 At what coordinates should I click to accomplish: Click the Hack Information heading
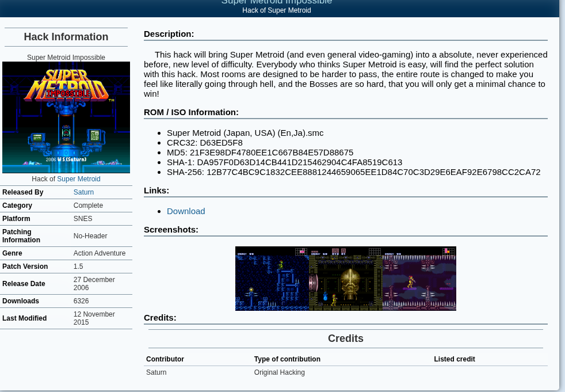tap(66, 37)
